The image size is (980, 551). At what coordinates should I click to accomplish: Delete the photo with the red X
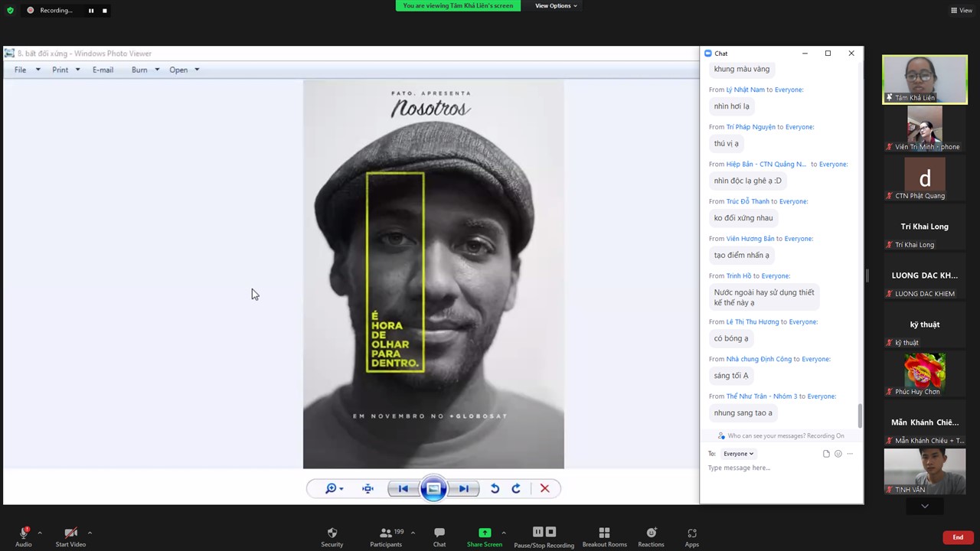click(545, 488)
